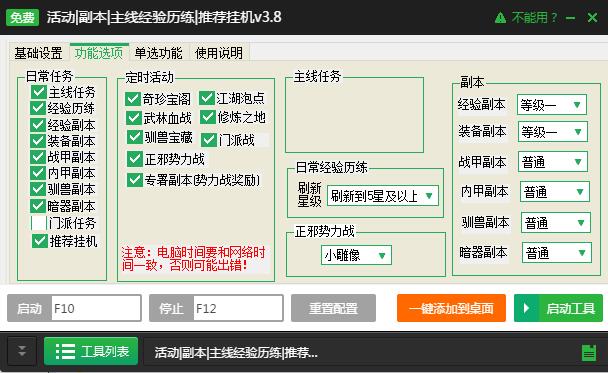Toggle the 武林血战 checkbox
Screen dimensions: 608x373
[134, 118]
